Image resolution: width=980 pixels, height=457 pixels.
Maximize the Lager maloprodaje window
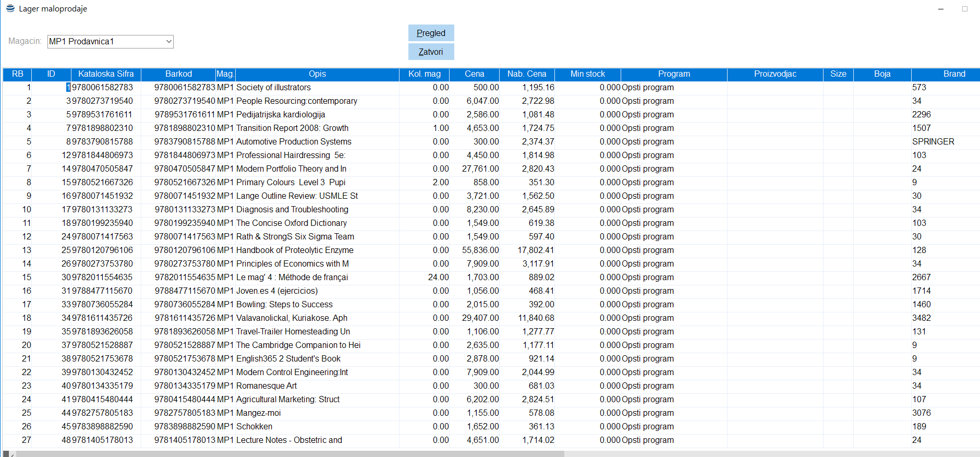pyautogui.click(x=965, y=9)
